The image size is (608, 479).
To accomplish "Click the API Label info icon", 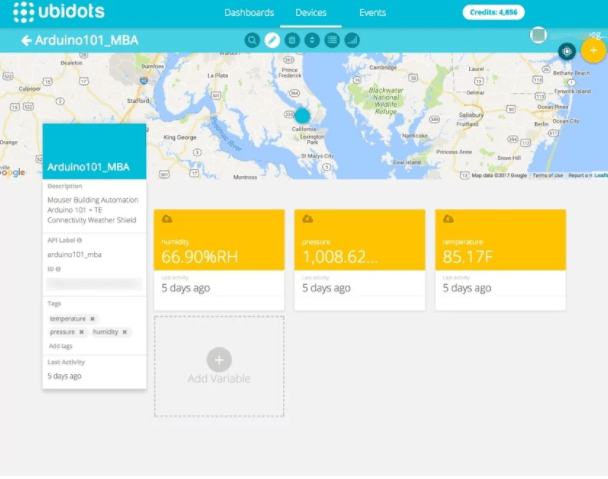I will coord(79,240).
